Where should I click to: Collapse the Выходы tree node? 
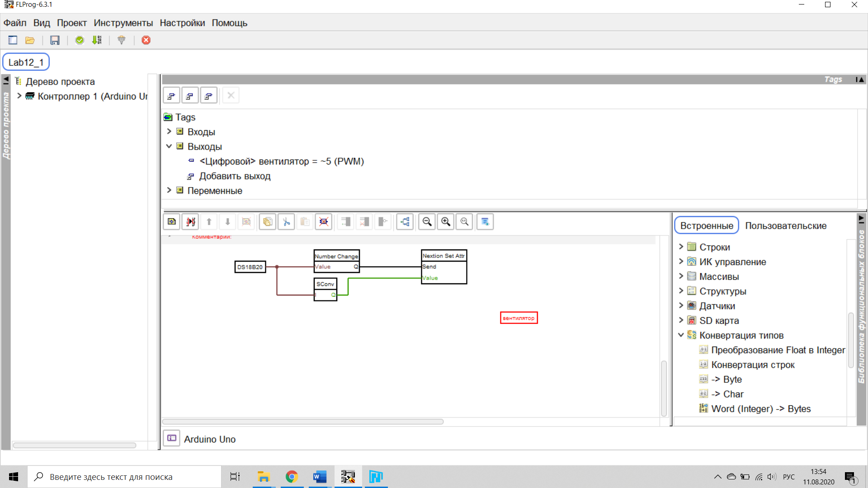(169, 146)
